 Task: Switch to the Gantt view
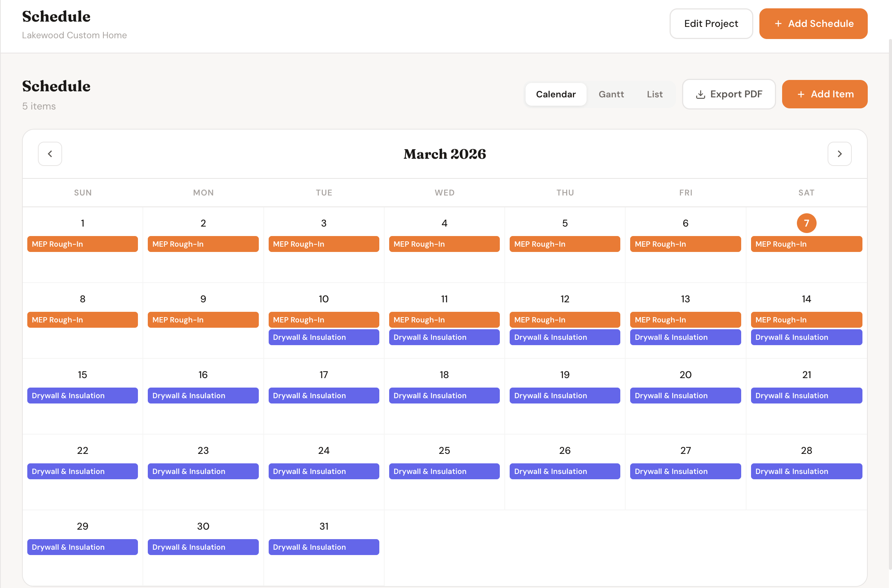[x=611, y=94]
